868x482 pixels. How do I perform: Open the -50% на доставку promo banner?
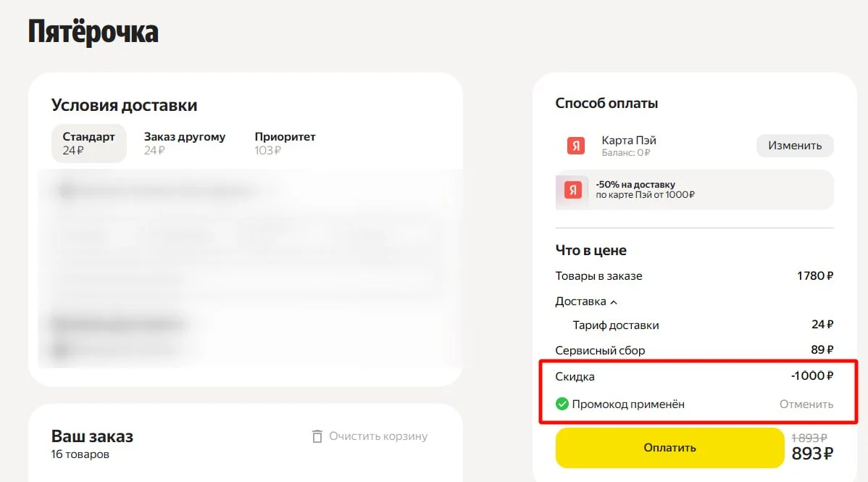pos(694,190)
